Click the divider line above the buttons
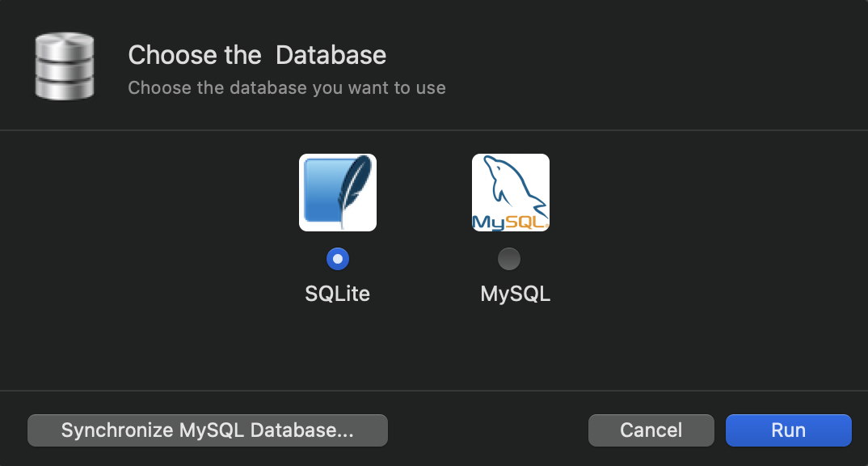The height and width of the screenshot is (466, 868). point(434,391)
